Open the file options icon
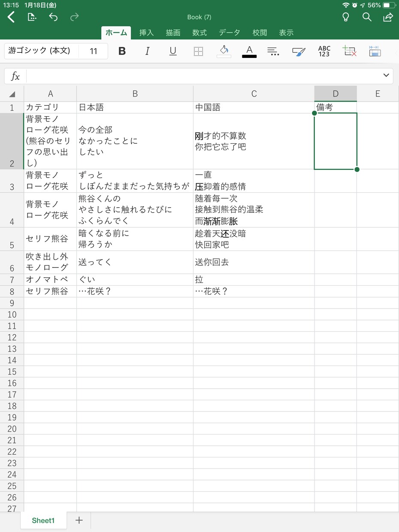The height and width of the screenshot is (532, 399). (32, 17)
